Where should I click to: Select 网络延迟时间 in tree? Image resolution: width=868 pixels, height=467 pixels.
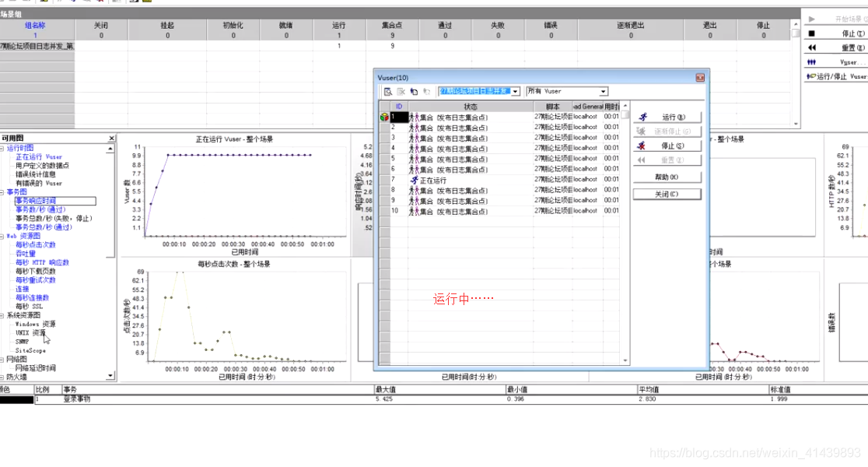click(x=36, y=368)
